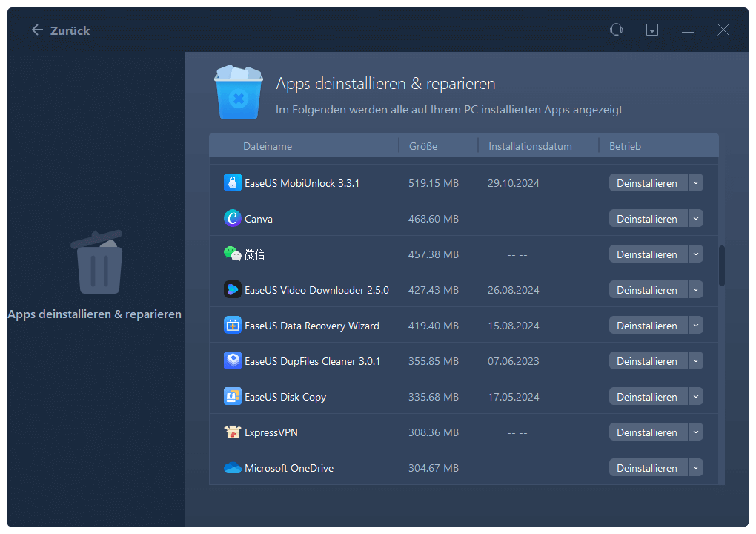Click the back arrow icon beside Zurück

pos(37,30)
